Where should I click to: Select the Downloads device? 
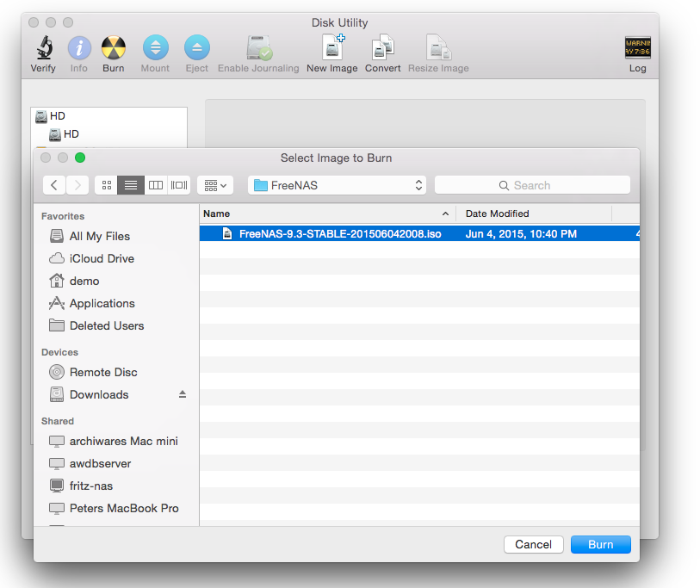(x=90, y=394)
